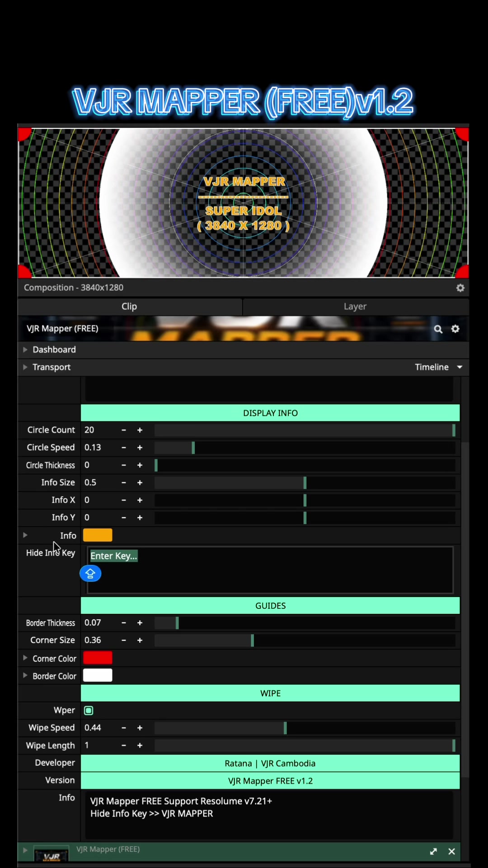Viewport: 488px width, 868px height.
Task: Remove VJR Mapper effect with X icon
Action: (451, 852)
